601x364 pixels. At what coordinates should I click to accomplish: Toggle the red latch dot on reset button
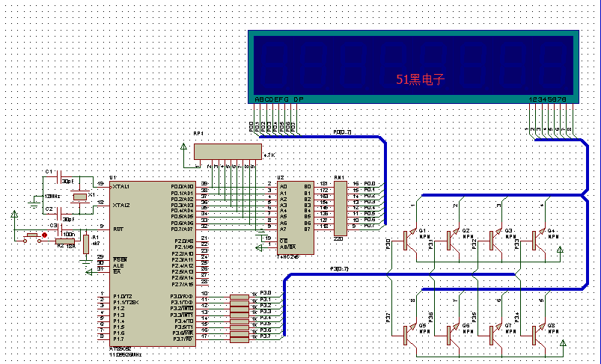click(x=44, y=235)
